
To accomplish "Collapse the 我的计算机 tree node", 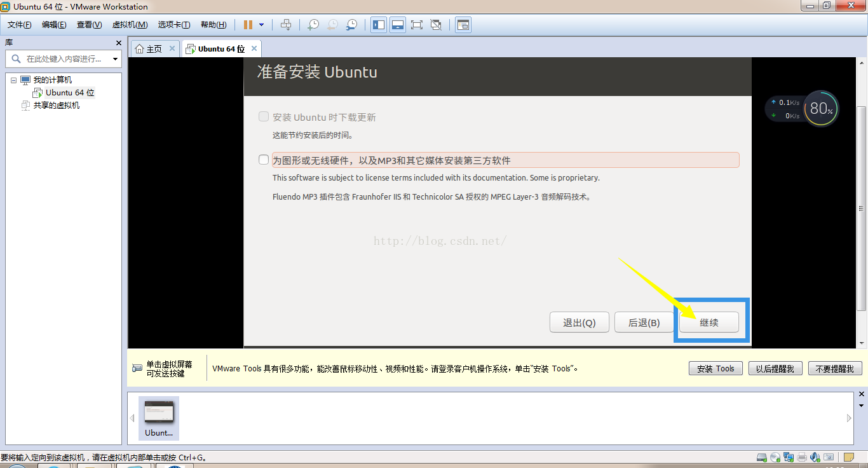I will (x=13, y=80).
